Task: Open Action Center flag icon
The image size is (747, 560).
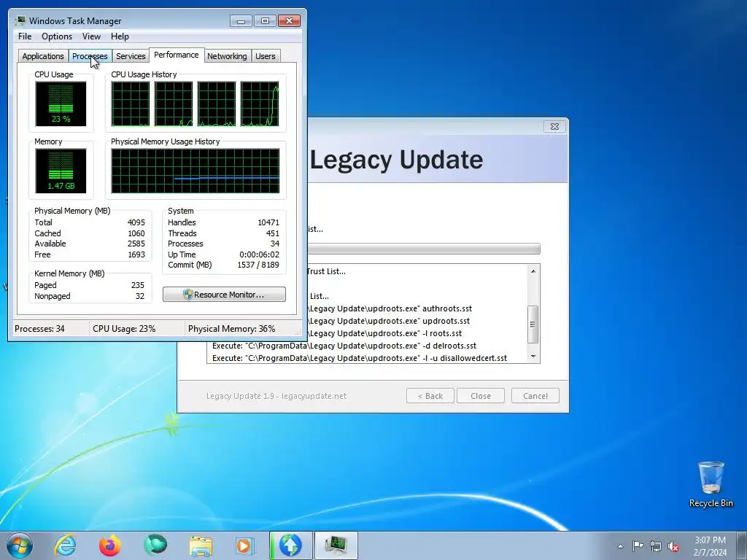Action: point(638,545)
